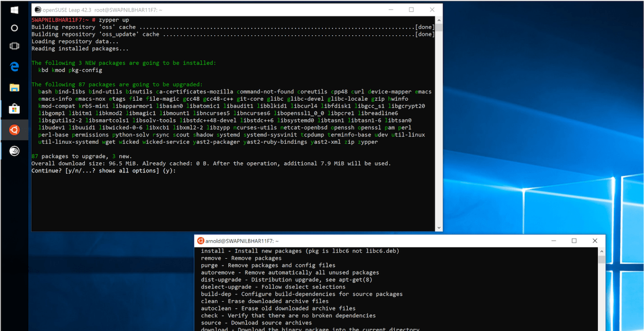Viewport: 644px width, 331px height.
Task: Click the dark swirl app icon below Ubuntu
Action: (14, 149)
